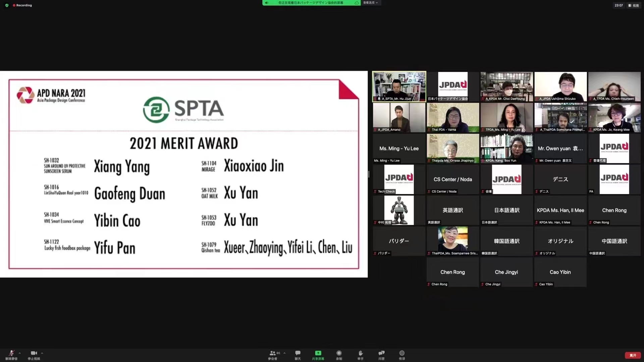Select the オリジナル participant tile

[560, 241]
